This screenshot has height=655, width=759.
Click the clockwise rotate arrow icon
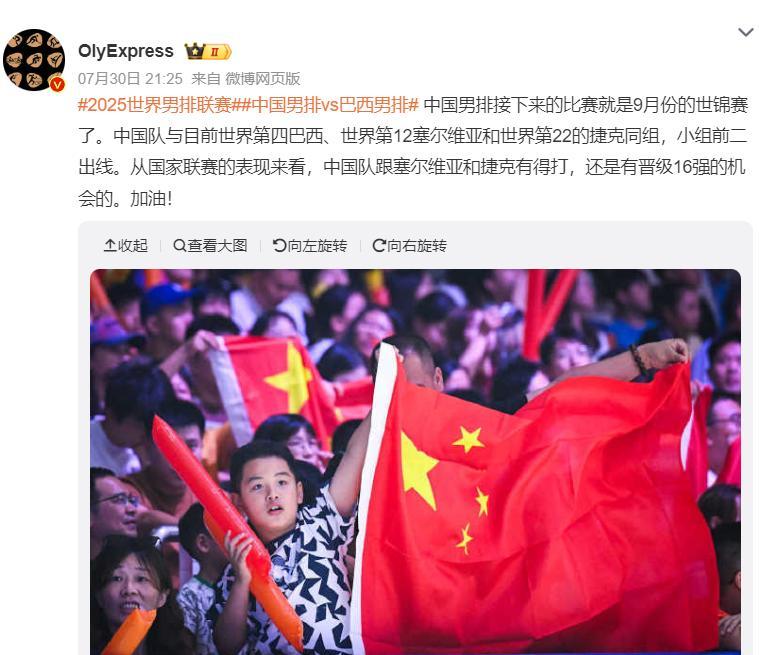pyautogui.click(x=379, y=245)
